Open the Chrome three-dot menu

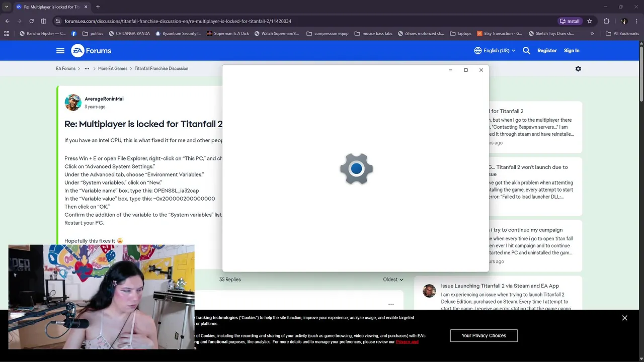(636, 21)
